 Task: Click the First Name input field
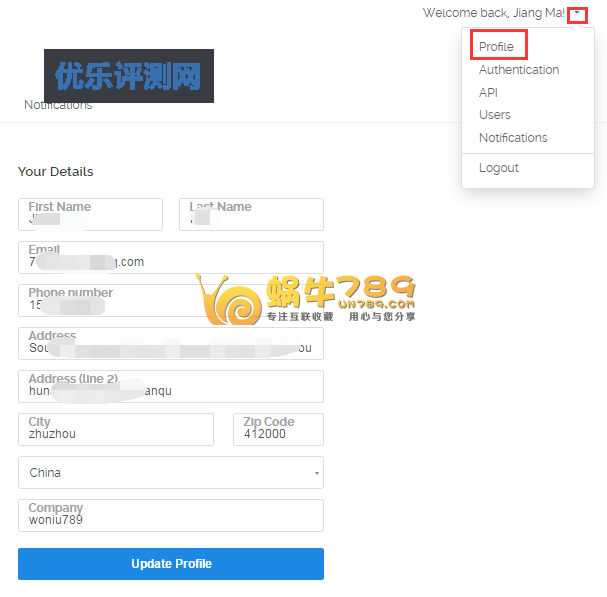90,214
